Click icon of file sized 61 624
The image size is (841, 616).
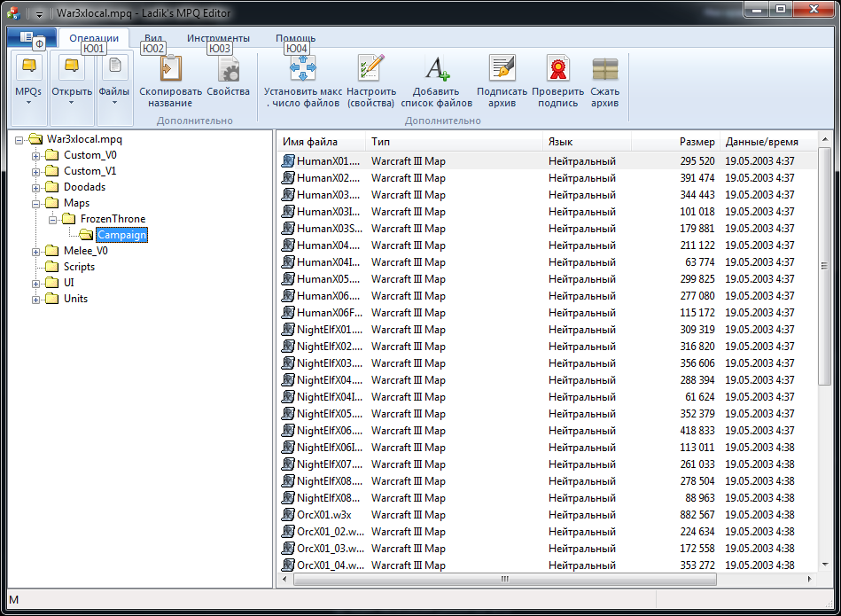[289, 396]
